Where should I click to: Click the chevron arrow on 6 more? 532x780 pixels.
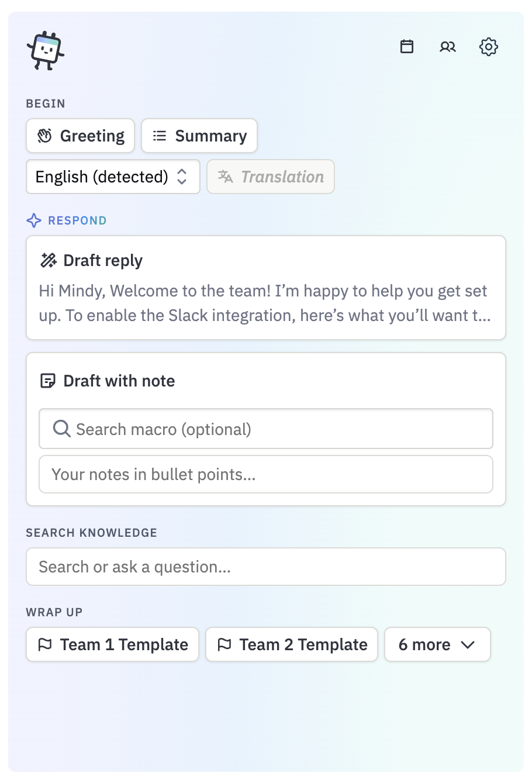tap(468, 645)
